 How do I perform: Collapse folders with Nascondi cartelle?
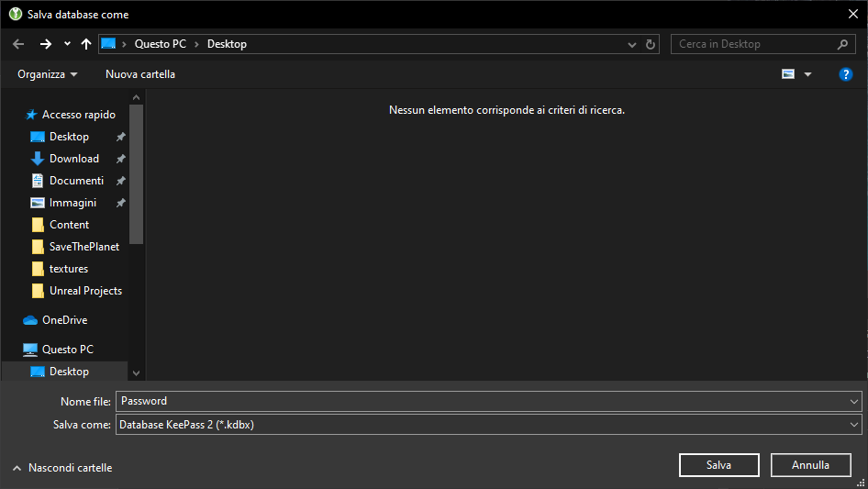point(62,468)
